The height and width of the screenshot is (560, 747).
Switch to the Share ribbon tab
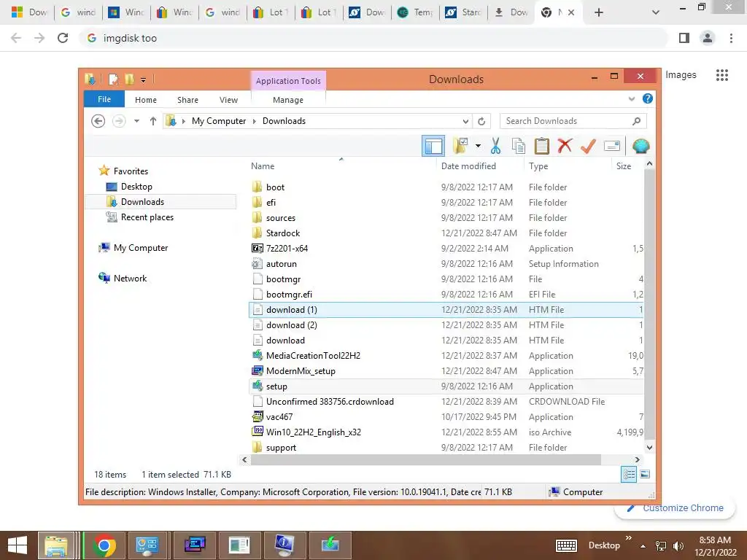point(187,99)
